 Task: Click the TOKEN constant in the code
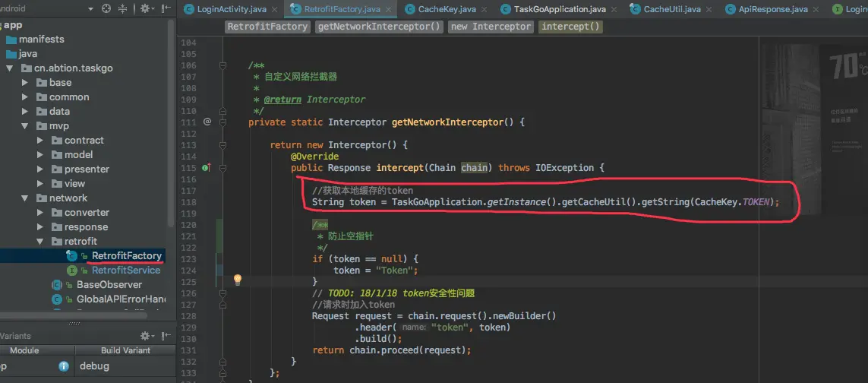point(756,202)
